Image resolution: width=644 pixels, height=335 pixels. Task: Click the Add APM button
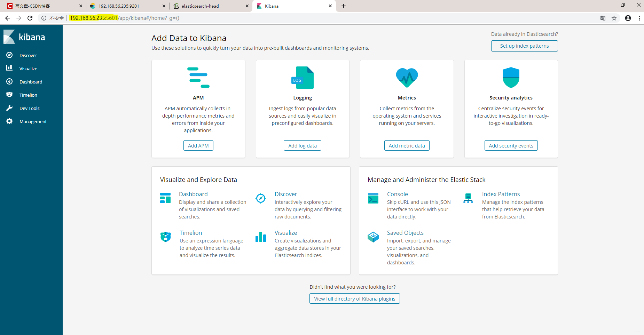(198, 145)
